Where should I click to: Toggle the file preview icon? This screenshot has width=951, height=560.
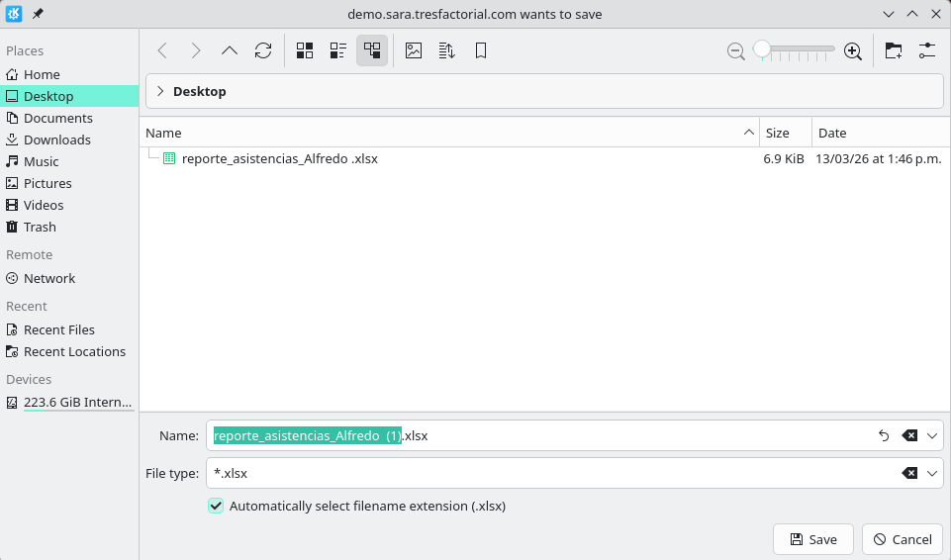point(414,50)
